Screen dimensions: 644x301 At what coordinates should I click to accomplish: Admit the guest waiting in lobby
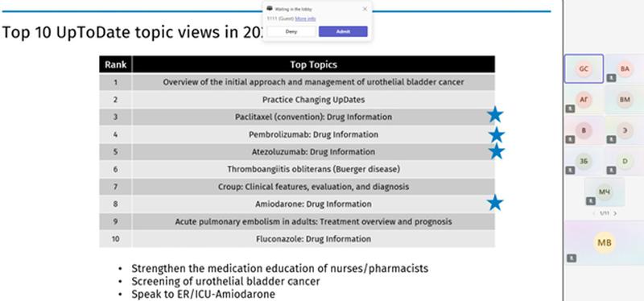coord(343,31)
